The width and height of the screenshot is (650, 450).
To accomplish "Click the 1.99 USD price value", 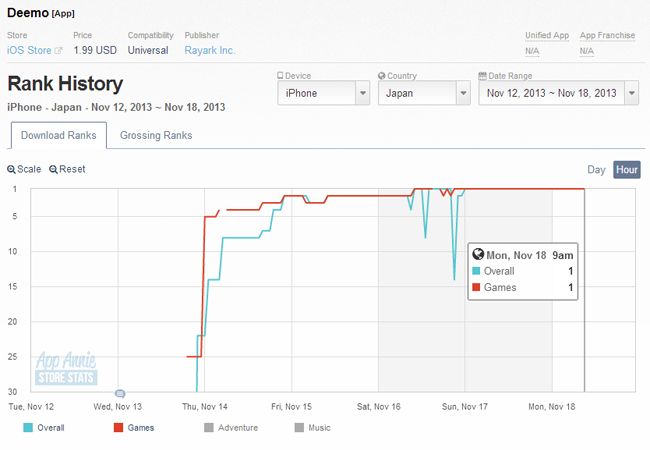I will point(95,51).
